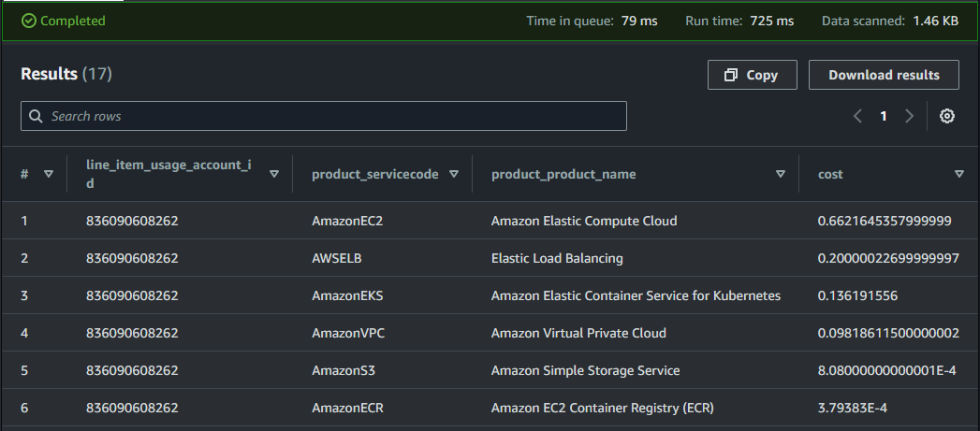Screen dimensions: 980x431
Task: Click Amazon Virtual Private Cloud cell
Action: (x=578, y=333)
